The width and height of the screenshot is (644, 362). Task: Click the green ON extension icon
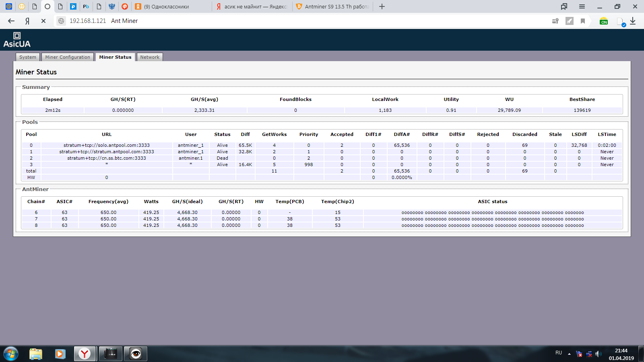[604, 21]
